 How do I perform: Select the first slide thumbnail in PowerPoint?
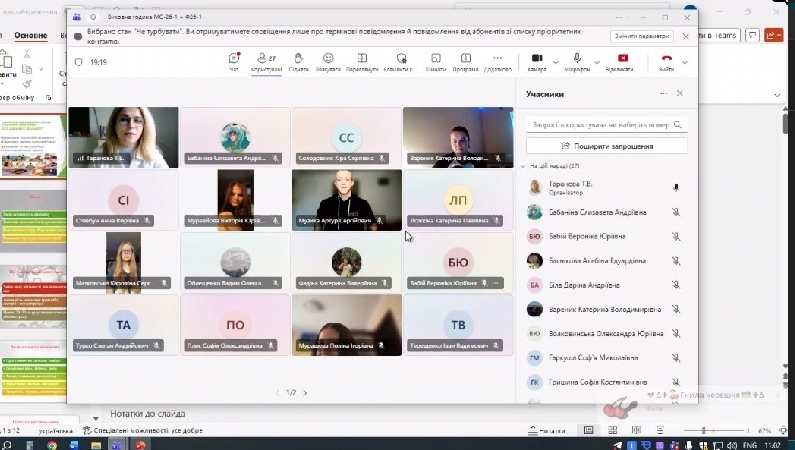(33, 145)
